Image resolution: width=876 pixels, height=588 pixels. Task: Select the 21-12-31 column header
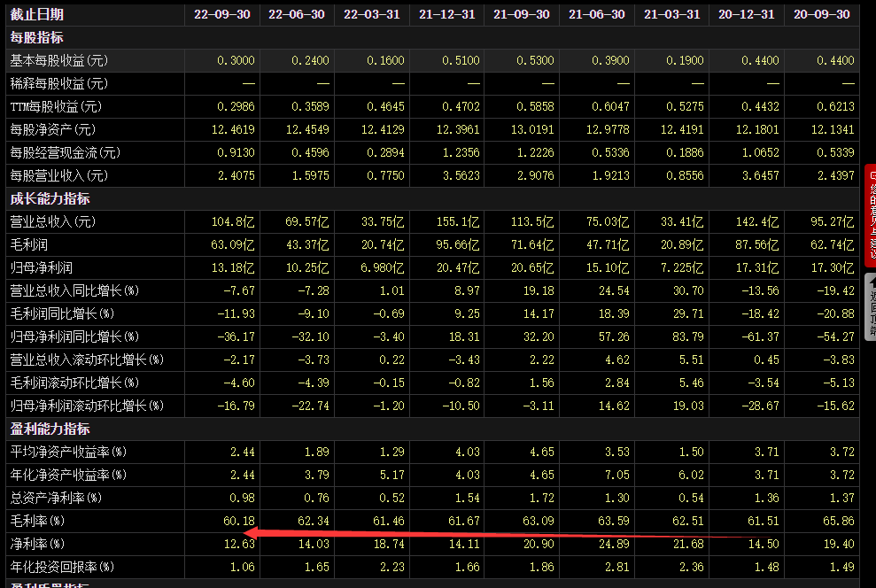pos(447,14)
